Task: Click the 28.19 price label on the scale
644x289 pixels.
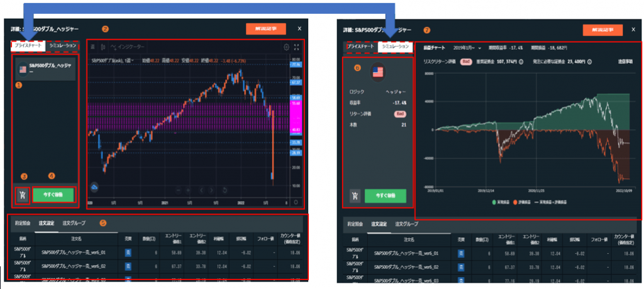Action: 296,152
